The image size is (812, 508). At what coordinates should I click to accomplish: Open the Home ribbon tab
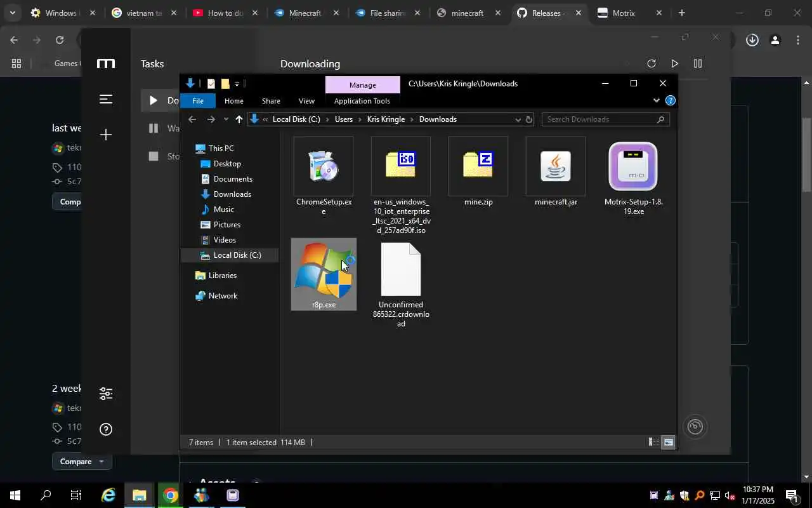[x=234, y=101]
